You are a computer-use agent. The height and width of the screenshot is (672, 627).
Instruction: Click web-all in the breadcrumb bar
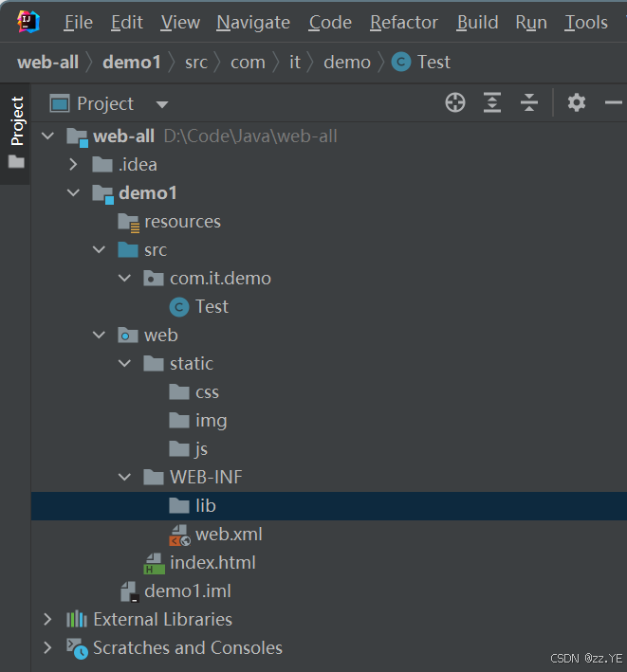tap(48, 63)
